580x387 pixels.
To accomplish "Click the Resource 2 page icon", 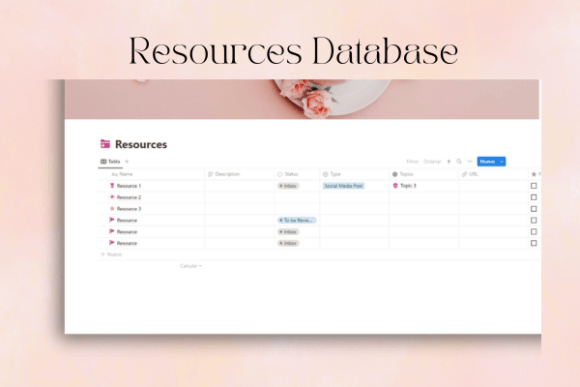I will (x=112, y=197).
